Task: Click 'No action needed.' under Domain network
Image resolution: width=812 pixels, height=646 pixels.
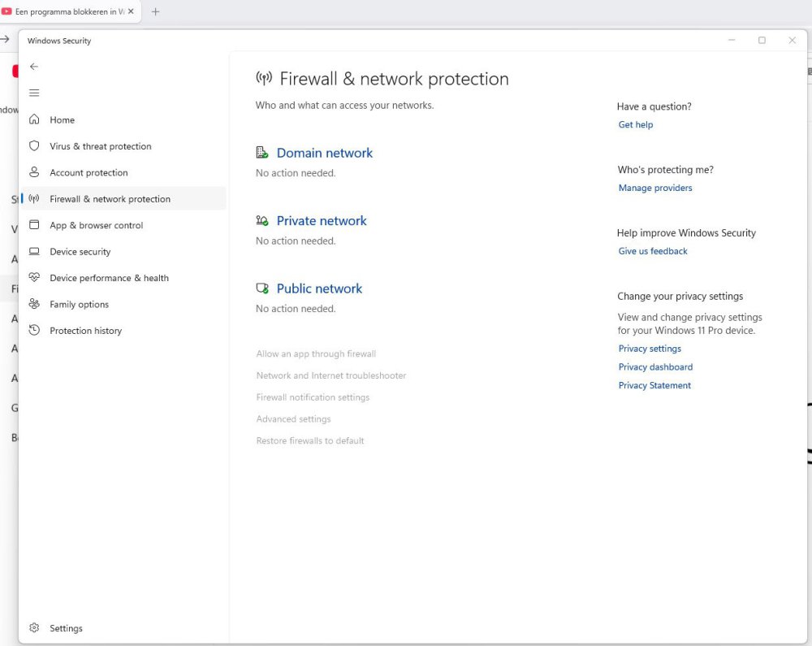Action: (x=296, y=173)
